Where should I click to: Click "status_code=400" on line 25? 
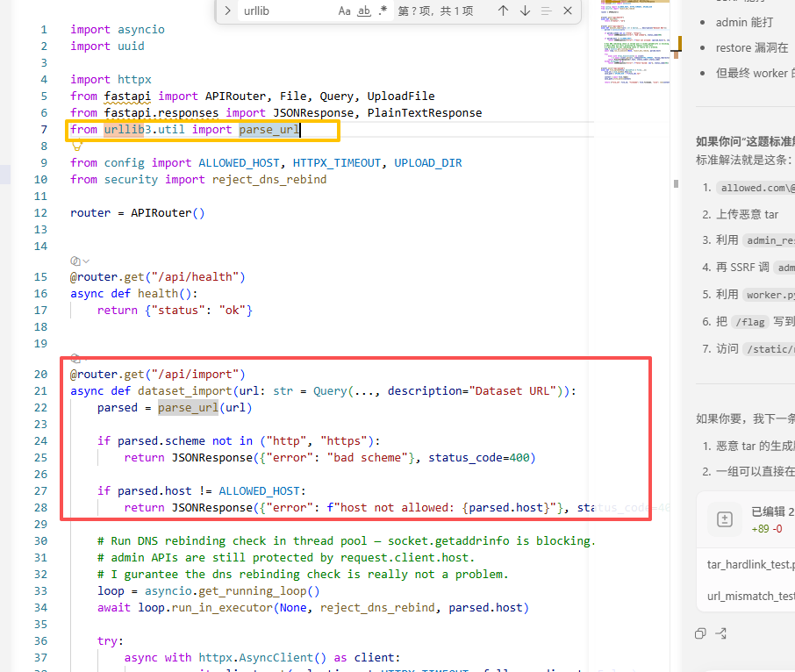pyautogui.click(x=478, y=458)
